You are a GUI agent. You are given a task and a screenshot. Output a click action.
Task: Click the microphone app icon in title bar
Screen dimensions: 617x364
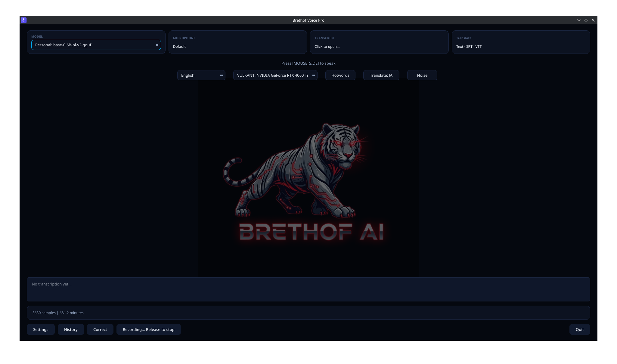(x=24, y=20)
